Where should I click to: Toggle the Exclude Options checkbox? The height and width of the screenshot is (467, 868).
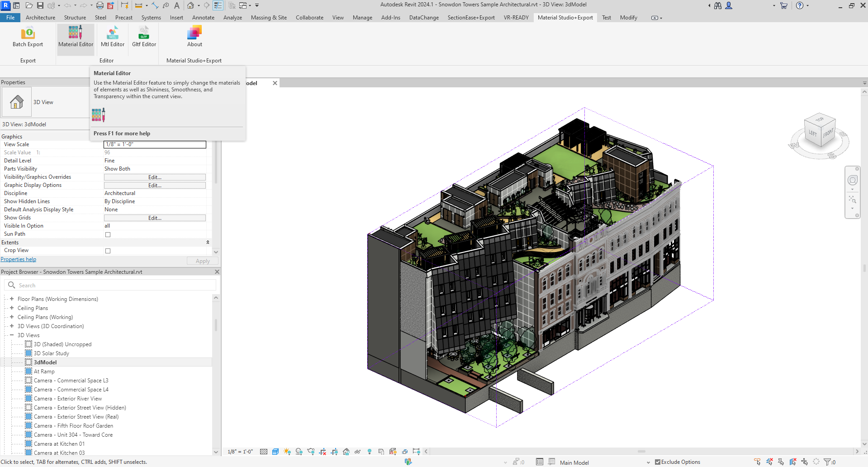pyautogui.click(x=658, y=462)
